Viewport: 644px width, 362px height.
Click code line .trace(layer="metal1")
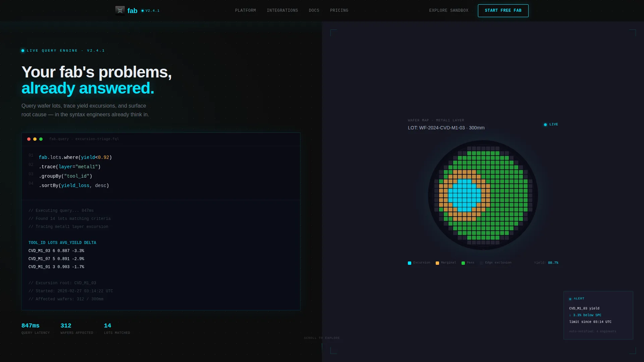pos(70,167)
